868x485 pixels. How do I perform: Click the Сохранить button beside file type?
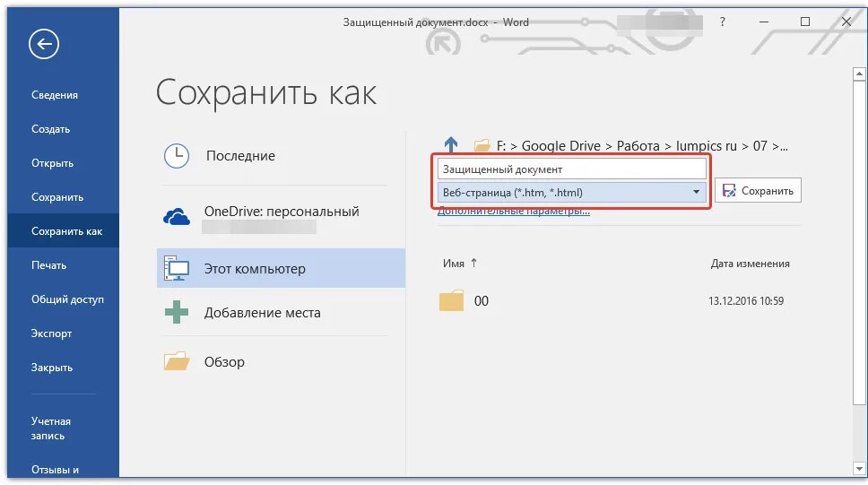click(758, 190)
